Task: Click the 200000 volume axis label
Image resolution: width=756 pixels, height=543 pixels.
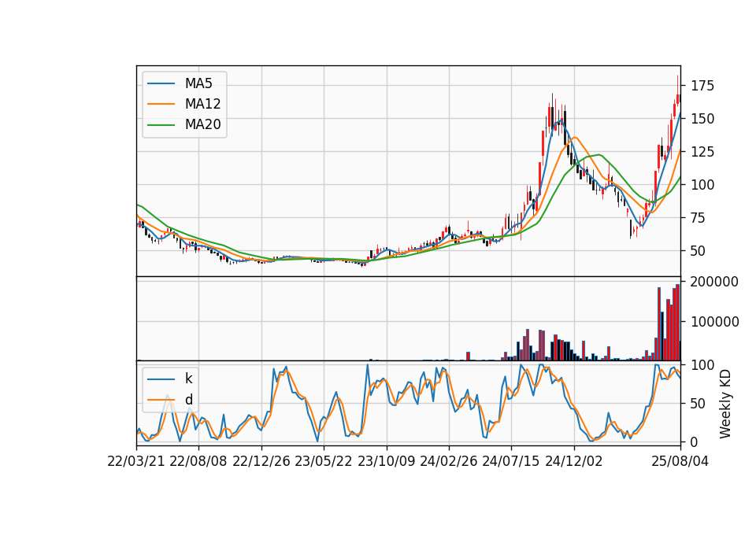Action: (714, 282)
